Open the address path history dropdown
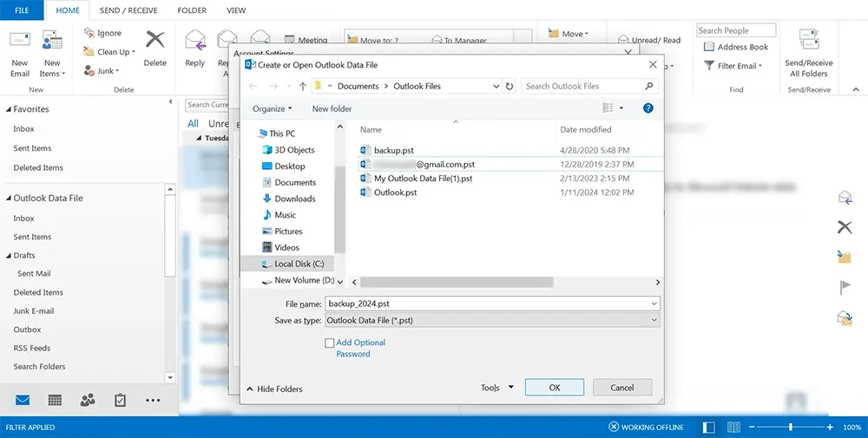The width and height of the screenshot is (868, 438). pyautogui.click(x=496, y=86)
